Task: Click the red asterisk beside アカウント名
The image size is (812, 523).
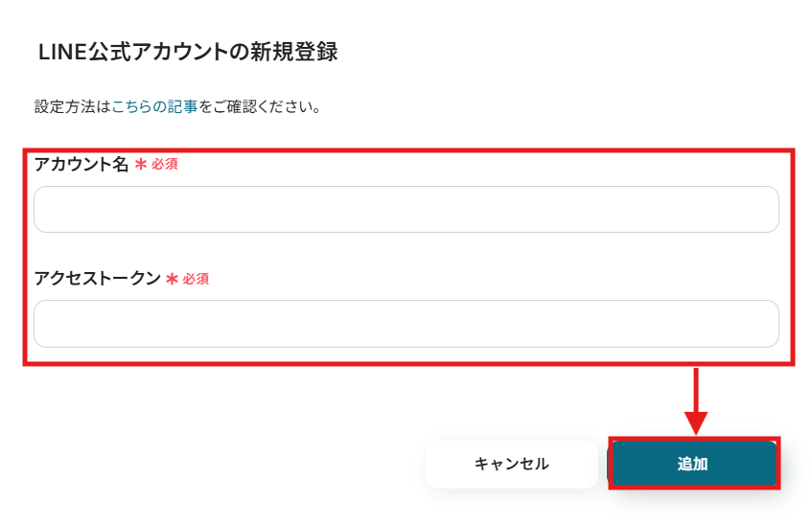Action: pyautogui.click(x=141, y=164)
